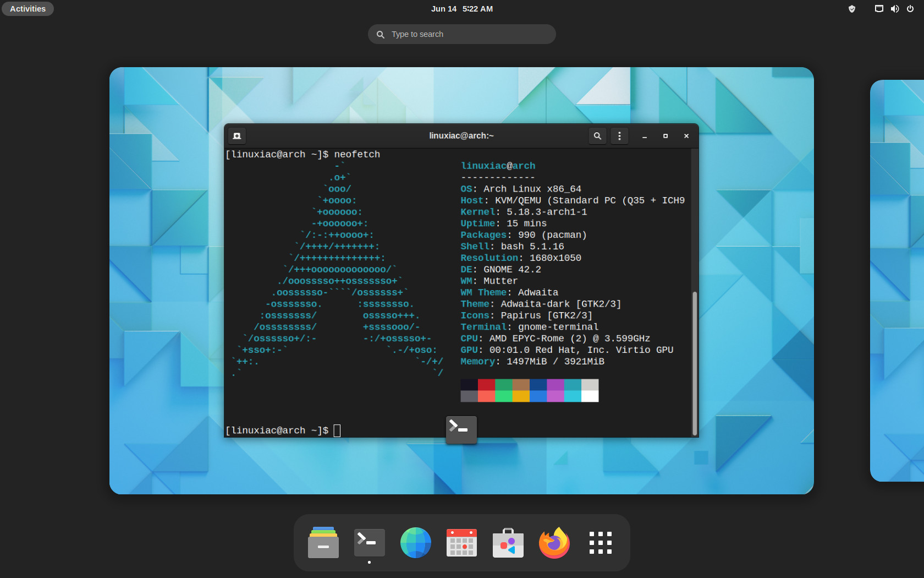This screenshot has height=578, width=924.
Task: Focus the Type to search field
Action: coord(462,34)
